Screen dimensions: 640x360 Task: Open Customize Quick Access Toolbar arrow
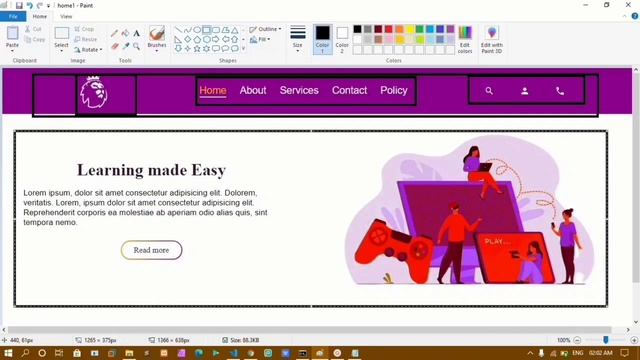tap(48, 6)
